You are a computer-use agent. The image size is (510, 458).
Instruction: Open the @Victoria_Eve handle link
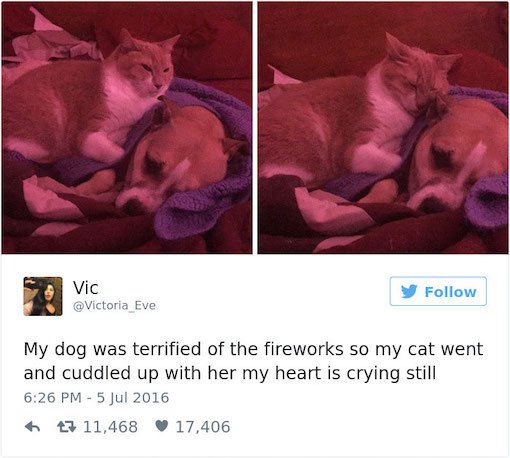pyautogui.click(x=114, y=305)
